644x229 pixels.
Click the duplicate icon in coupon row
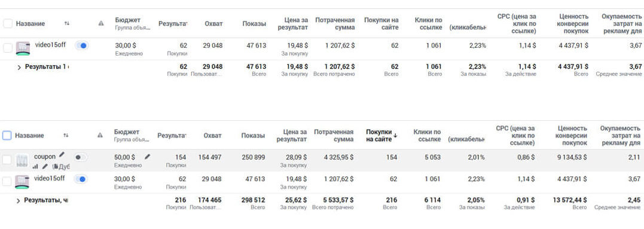coord(55,167)
